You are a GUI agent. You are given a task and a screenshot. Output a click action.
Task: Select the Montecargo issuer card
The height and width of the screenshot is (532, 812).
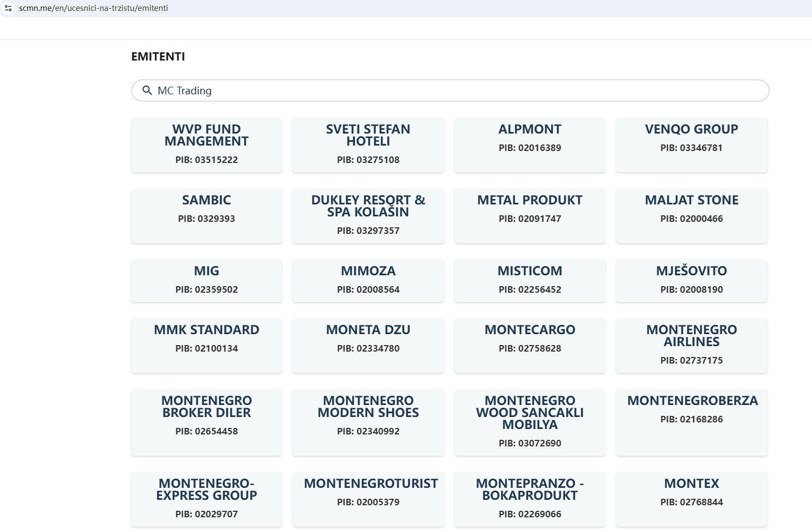(x=530, y=346)
